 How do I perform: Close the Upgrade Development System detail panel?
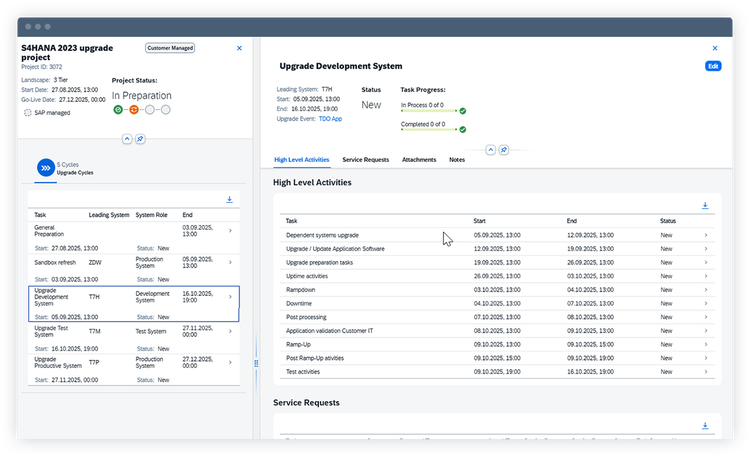click(x=715, y=48)
